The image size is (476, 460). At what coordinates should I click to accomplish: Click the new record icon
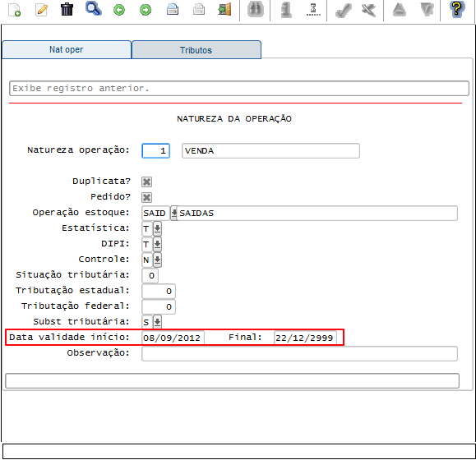tap(14, 9)
